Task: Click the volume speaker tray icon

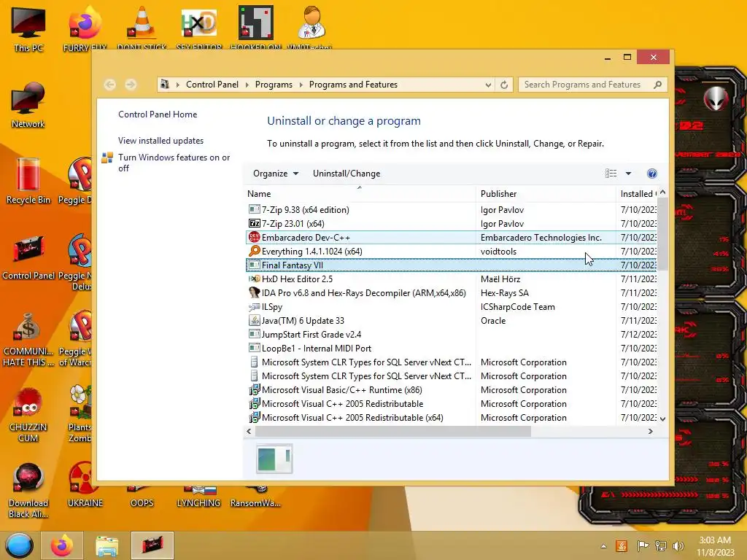Action: coord(678,545)
